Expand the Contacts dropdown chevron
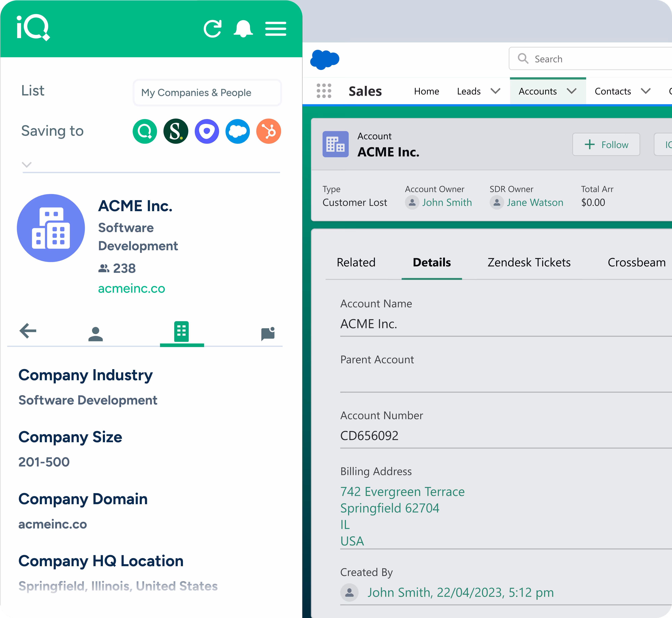 point(646,91)
